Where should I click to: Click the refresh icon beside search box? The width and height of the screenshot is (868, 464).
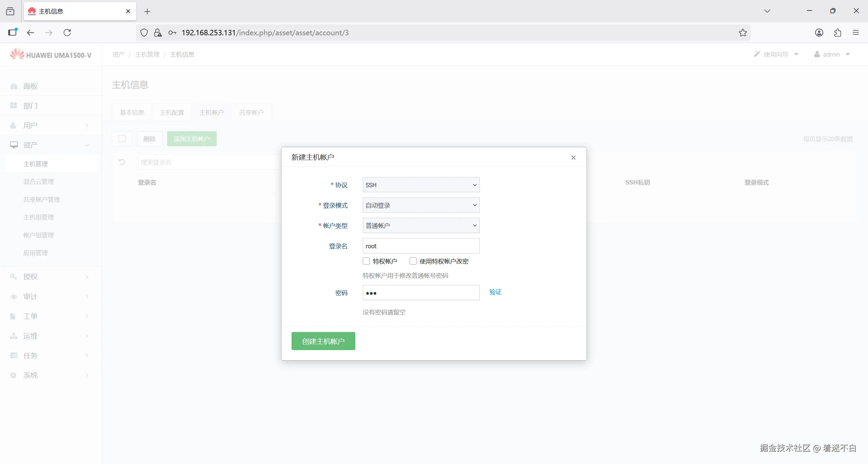122,162
